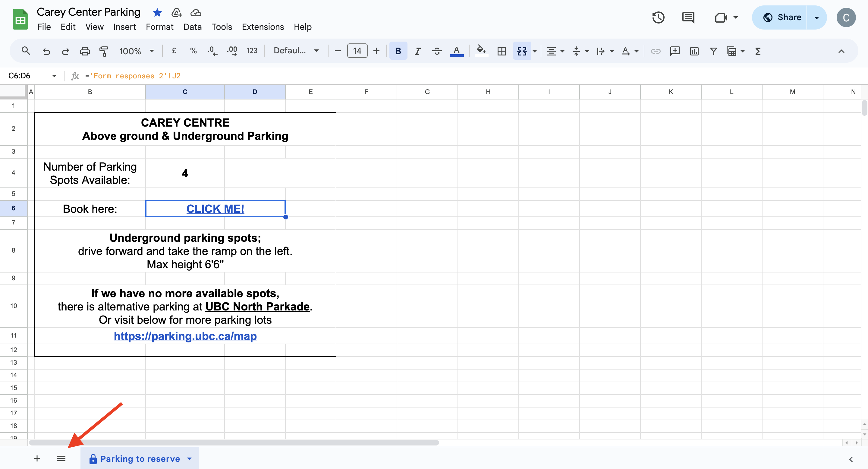Toggle strikethrough formatting button
This screenshot has width=868, height=469.
tap(437, 51)
